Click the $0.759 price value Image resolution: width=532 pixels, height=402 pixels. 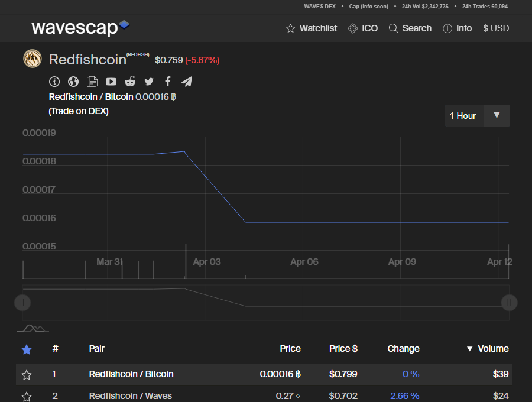point(168,60)
